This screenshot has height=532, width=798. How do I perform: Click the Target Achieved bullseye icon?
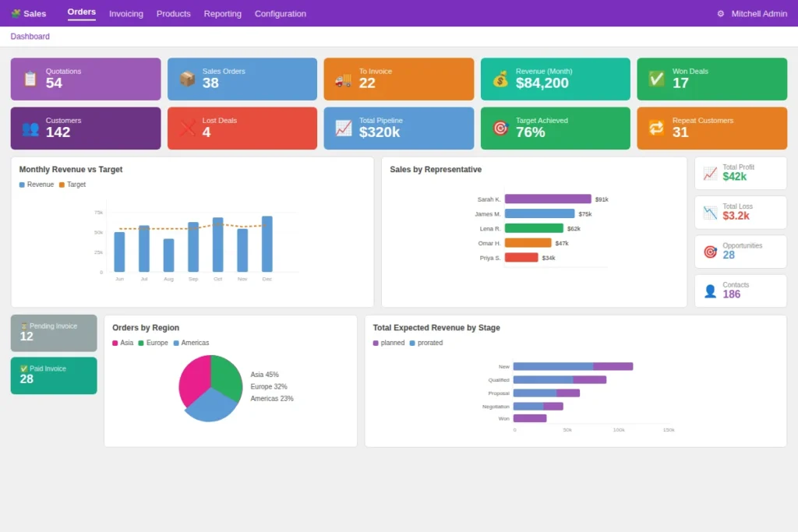coord(500,129)
